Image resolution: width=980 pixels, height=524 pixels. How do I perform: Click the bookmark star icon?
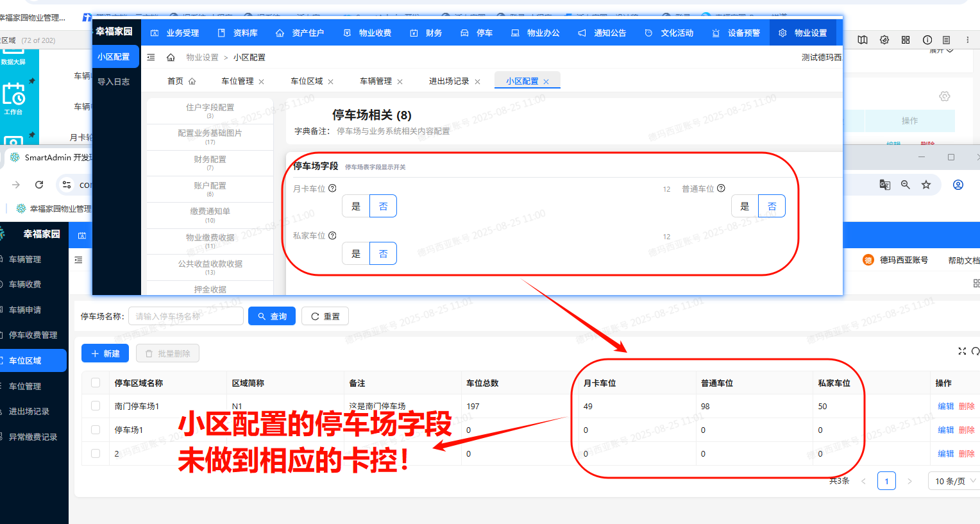point(925,185)
